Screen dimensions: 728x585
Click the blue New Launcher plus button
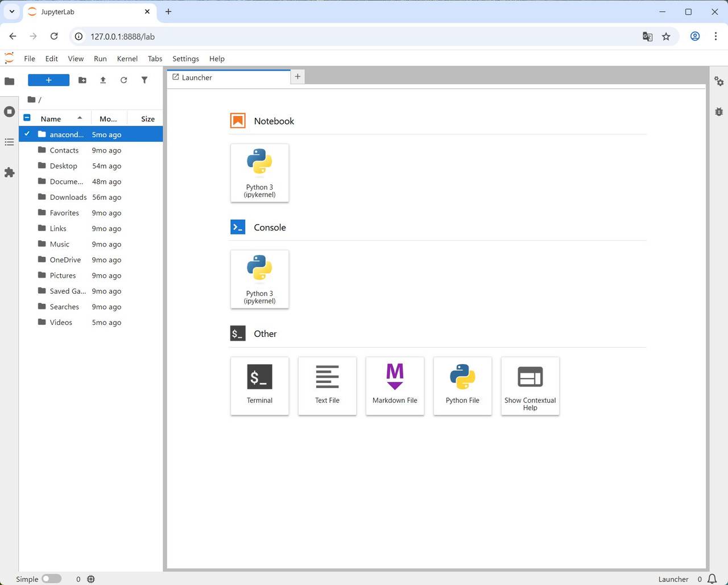point(49,80)
